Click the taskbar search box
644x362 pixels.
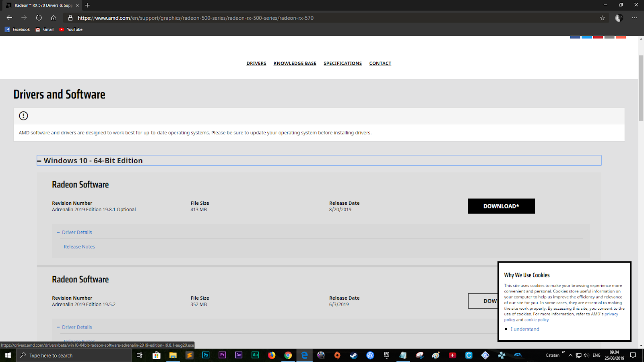pos(74,355)
